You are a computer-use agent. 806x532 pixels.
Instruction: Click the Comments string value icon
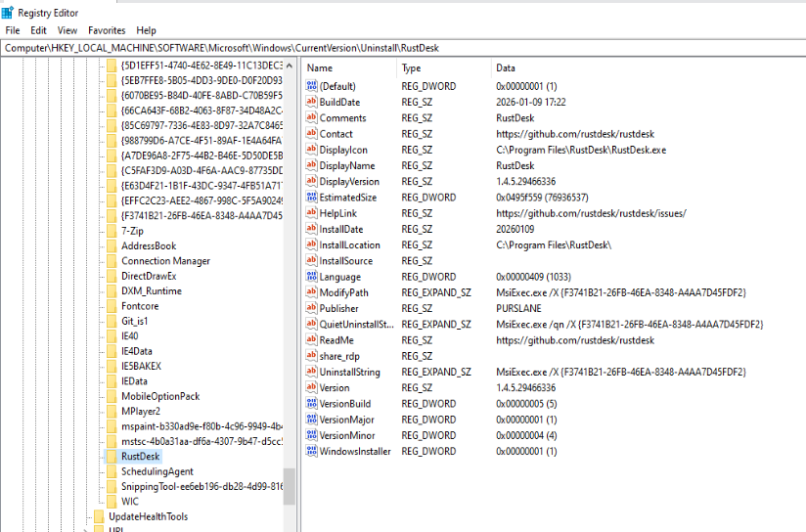311,117
